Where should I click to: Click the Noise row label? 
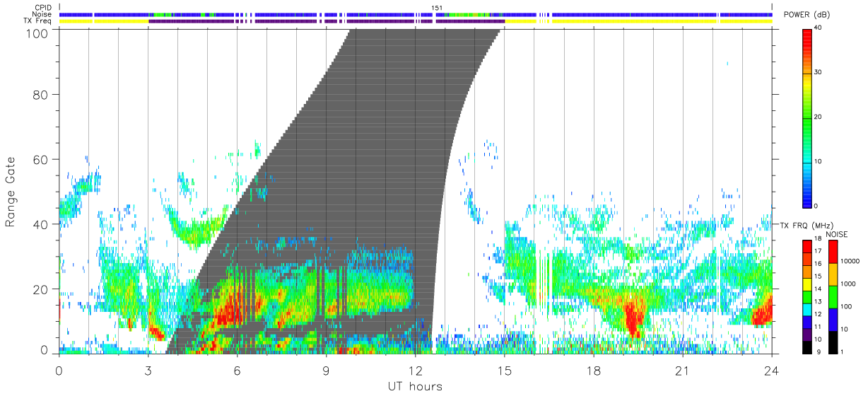click(x=43, y=14)
